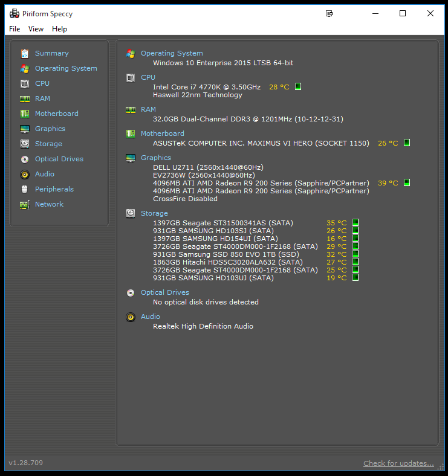Click the RAM icon in main panel
The image size is (448, 476).
click(x=131, y=109)
